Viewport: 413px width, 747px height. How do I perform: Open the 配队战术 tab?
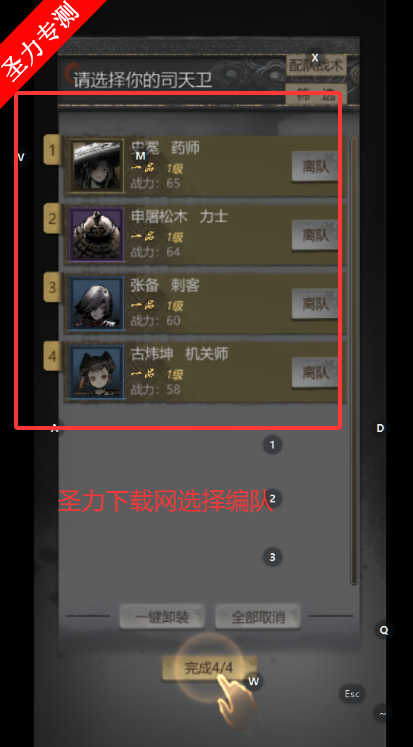[x=316, y=65]
